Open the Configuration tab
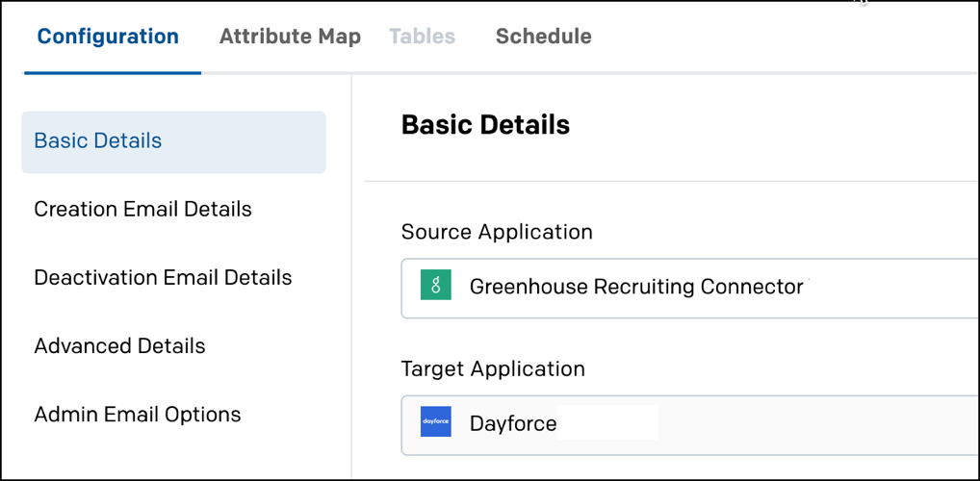 tap(108, 37)
